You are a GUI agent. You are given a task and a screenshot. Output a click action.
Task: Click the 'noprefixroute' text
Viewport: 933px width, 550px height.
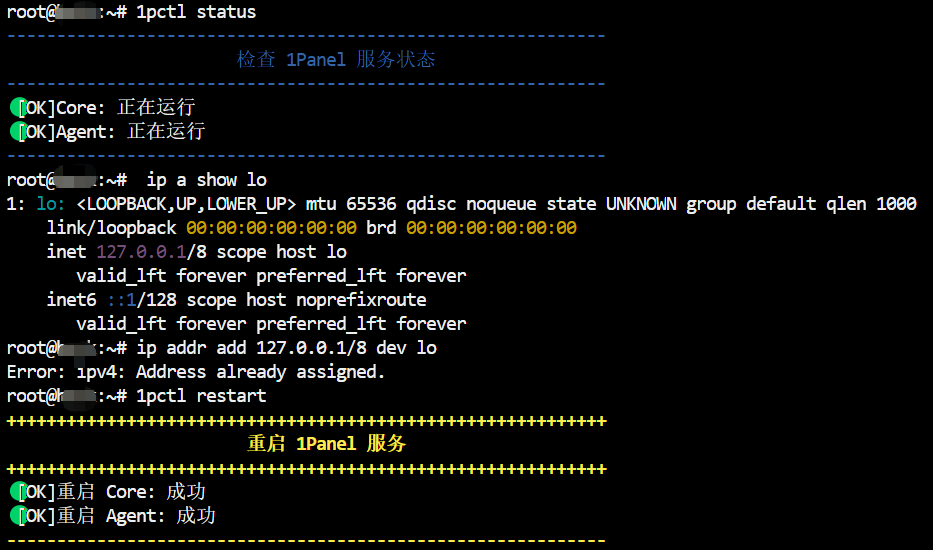pyautogui.click(x=361, y=299)
